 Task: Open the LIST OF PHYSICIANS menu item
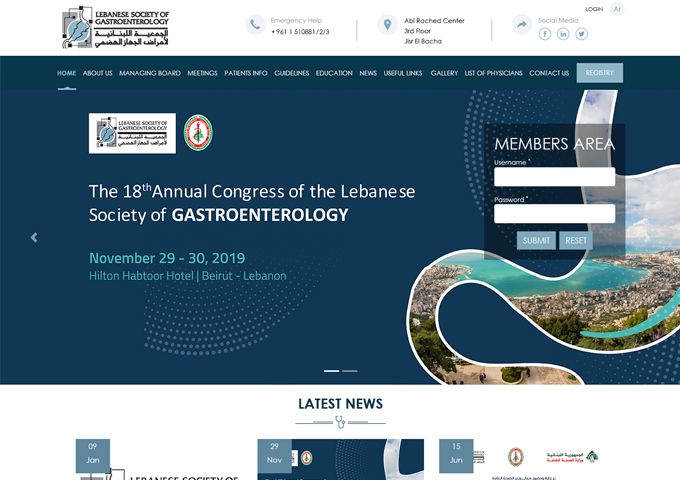pos(494,73)
